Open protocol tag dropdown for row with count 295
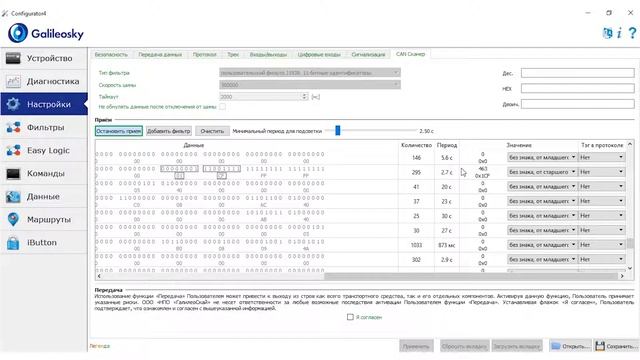 pyautogui.click(x=602, y=172)
